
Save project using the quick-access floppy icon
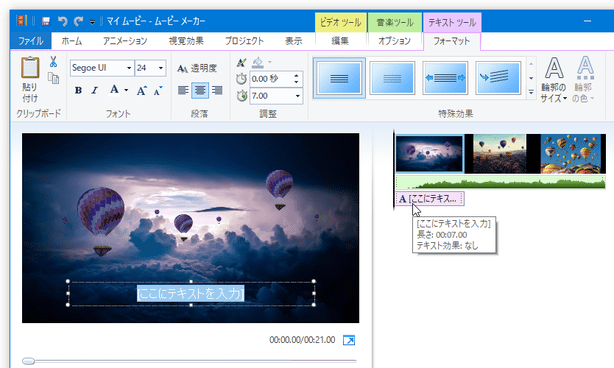[x=46, y=21]
